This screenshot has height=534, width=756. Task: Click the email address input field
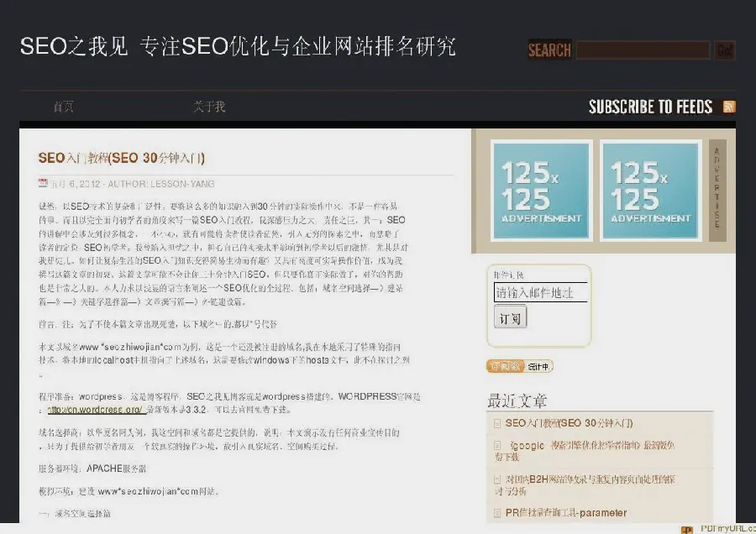click(540, 292)
